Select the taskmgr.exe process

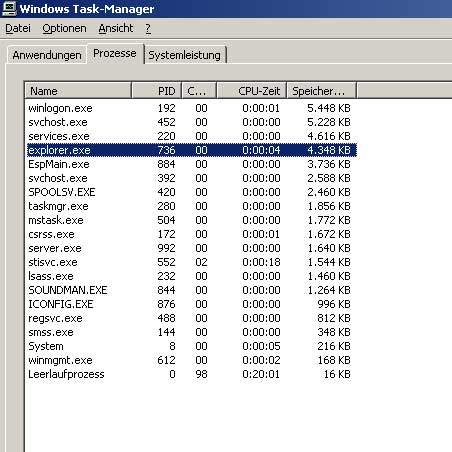pos(192,206)
